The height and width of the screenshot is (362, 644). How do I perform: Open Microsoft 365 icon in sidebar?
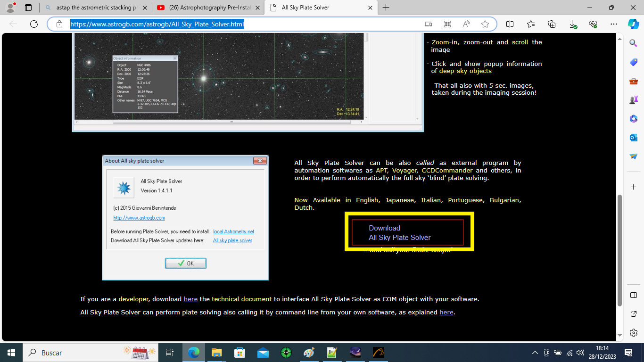tap(633, 119)
